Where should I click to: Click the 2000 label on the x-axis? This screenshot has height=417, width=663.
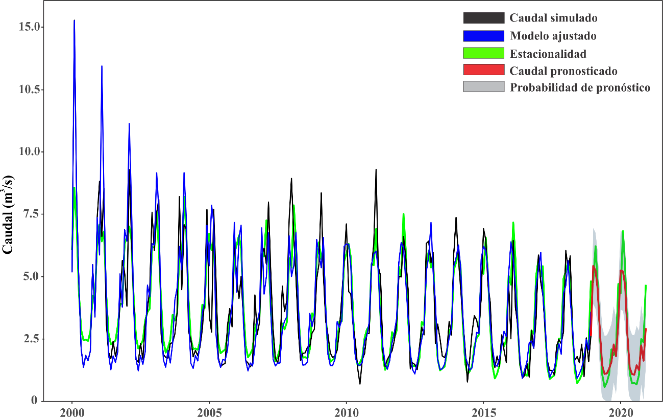(x=72, y=411)
